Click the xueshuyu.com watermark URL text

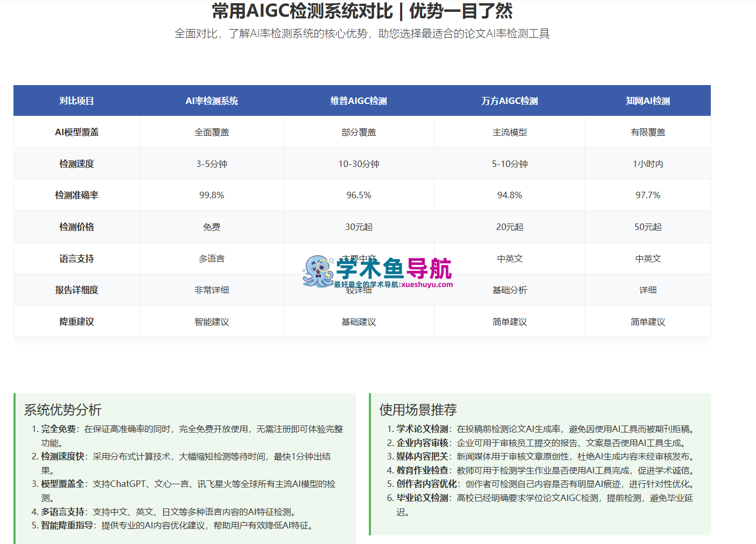click(x=426, y=285)
